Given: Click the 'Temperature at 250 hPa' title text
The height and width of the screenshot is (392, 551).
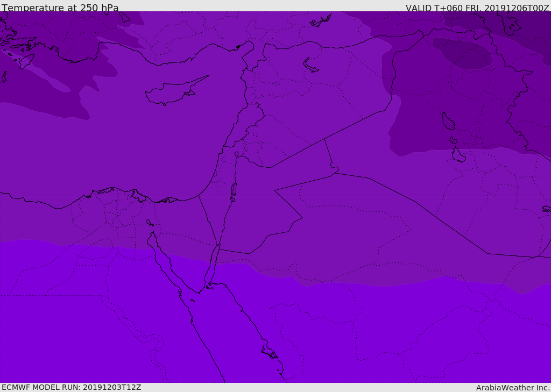Looking at the screenshot, I should [60, 8].
